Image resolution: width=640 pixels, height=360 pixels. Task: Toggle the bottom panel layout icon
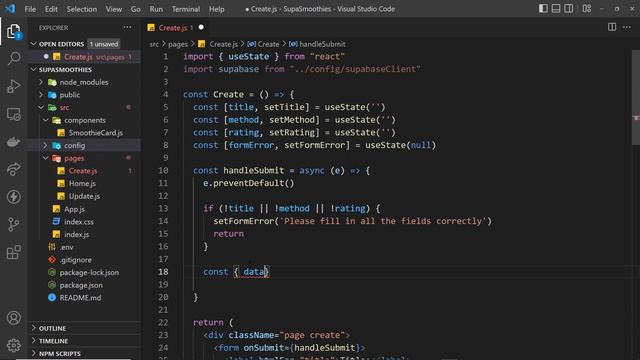[556, 9]
